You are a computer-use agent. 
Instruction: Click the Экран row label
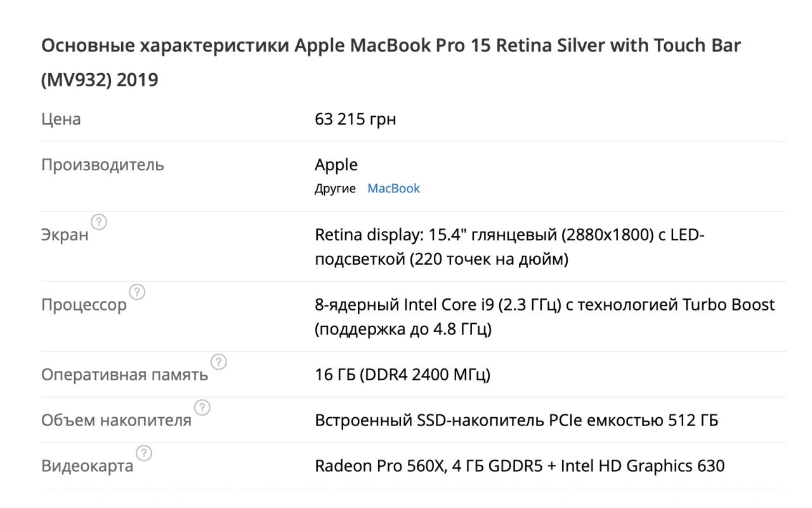pos(65,235)
